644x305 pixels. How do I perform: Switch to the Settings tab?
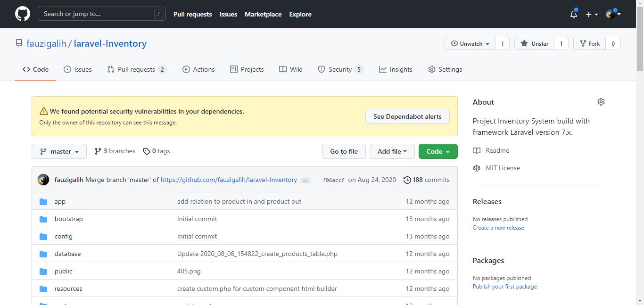coord(445,69)
